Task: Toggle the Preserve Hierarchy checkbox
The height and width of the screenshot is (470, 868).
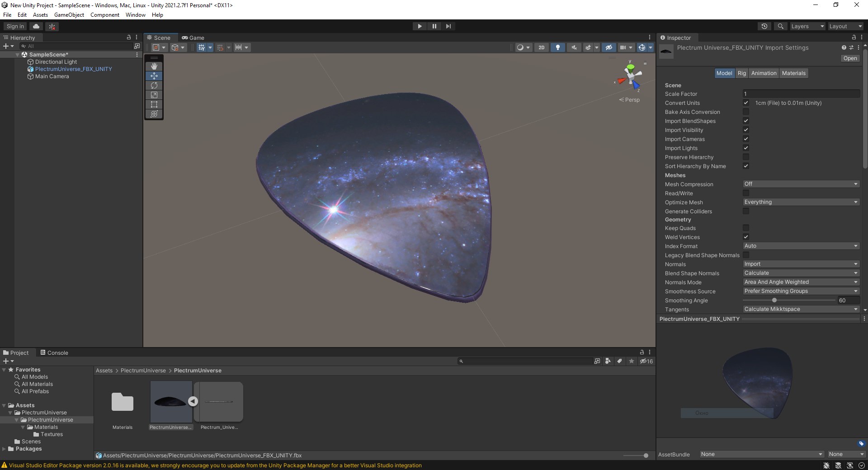Action: click(x=746, y=157)
